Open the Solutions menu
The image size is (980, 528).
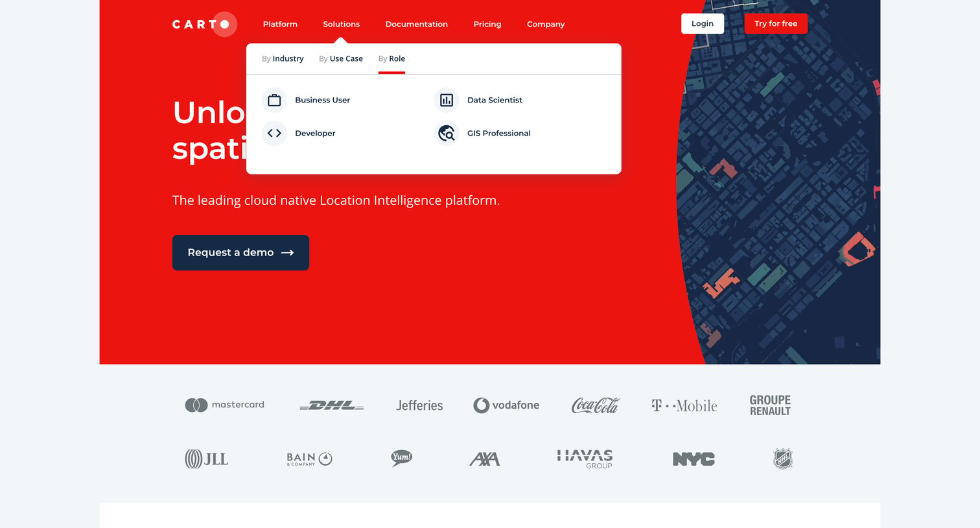342,24
